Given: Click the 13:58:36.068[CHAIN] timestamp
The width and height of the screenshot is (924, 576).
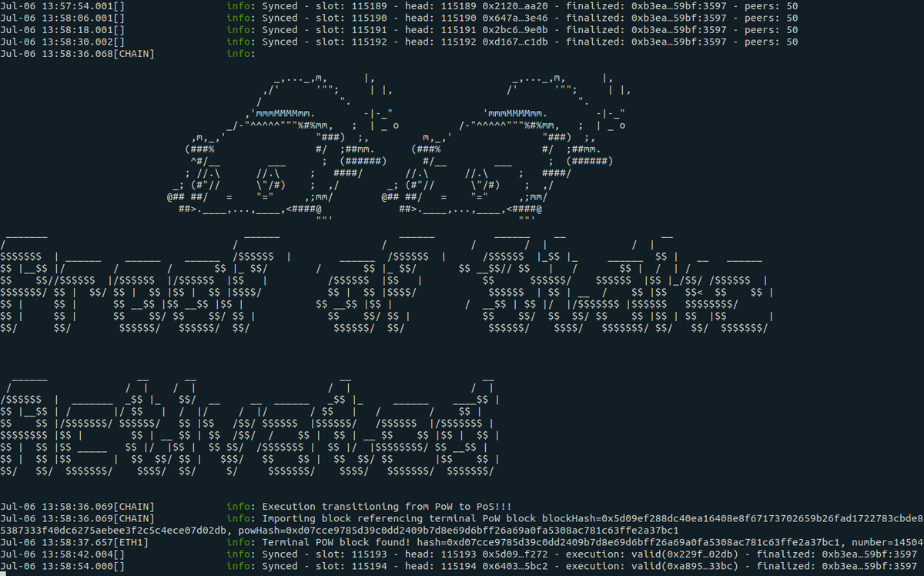Looking at the screenshot, I should point(77,54).
